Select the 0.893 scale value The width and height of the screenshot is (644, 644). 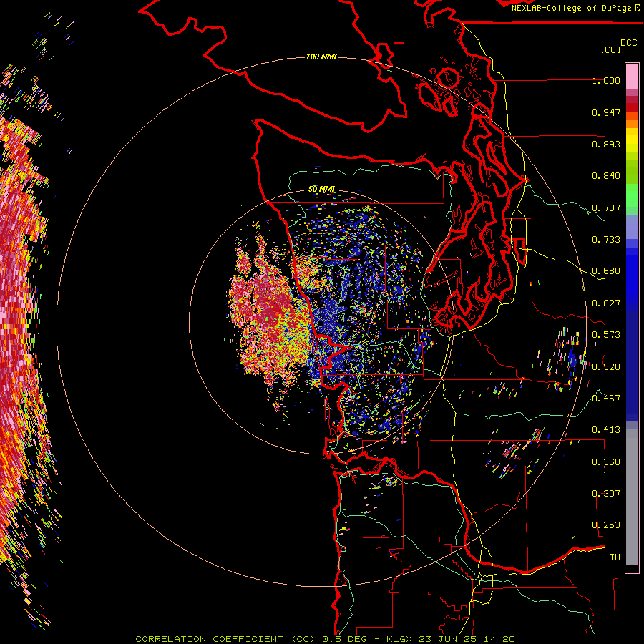click(x=606, y=144)
